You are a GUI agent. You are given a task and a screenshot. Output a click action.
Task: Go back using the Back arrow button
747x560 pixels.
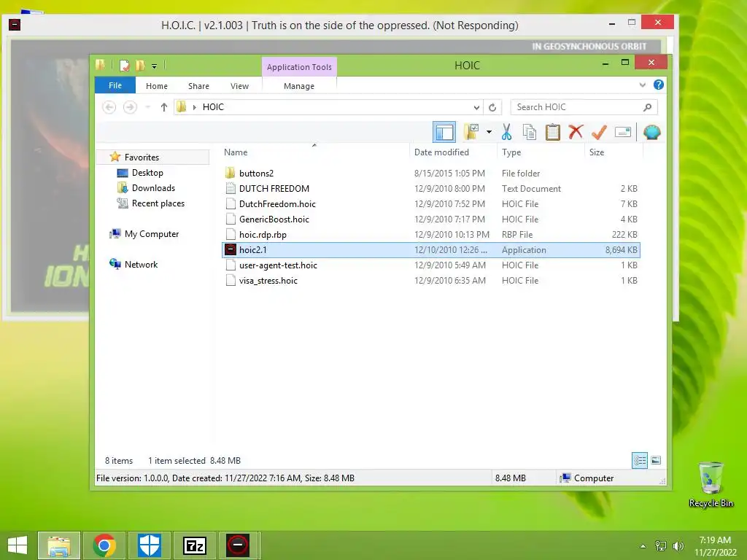pos(109,107)
